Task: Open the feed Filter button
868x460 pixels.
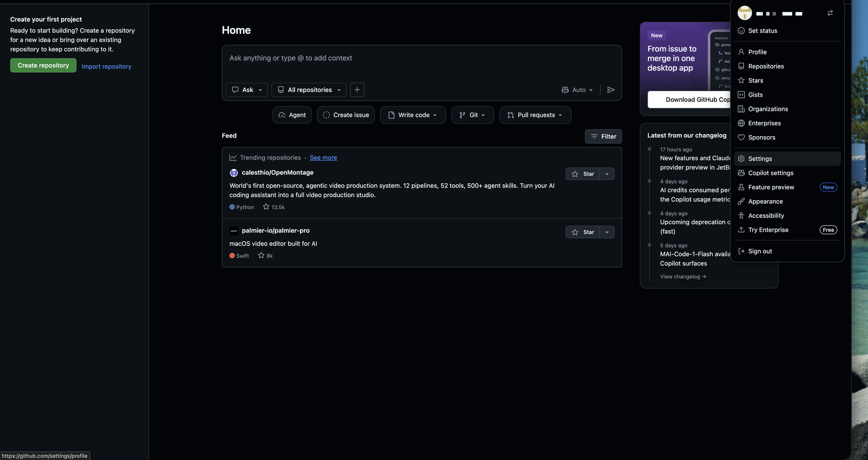Action: pos(603,136)
